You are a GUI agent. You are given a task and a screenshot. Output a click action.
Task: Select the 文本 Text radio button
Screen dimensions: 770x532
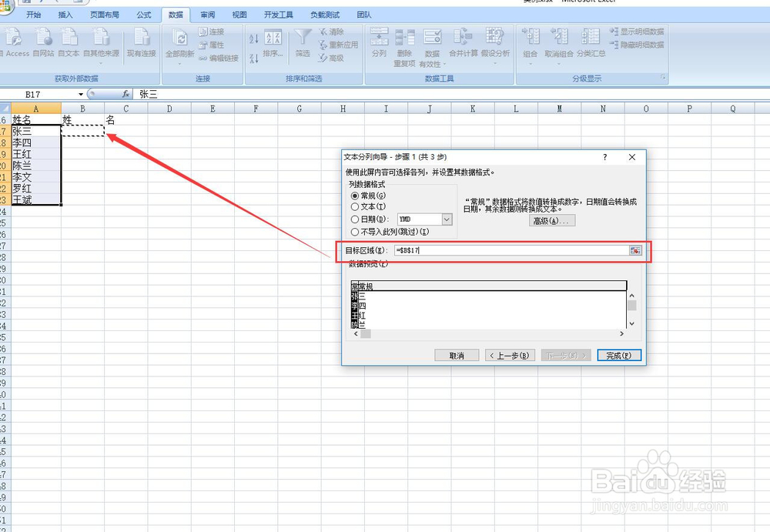(x=354, y=207)
